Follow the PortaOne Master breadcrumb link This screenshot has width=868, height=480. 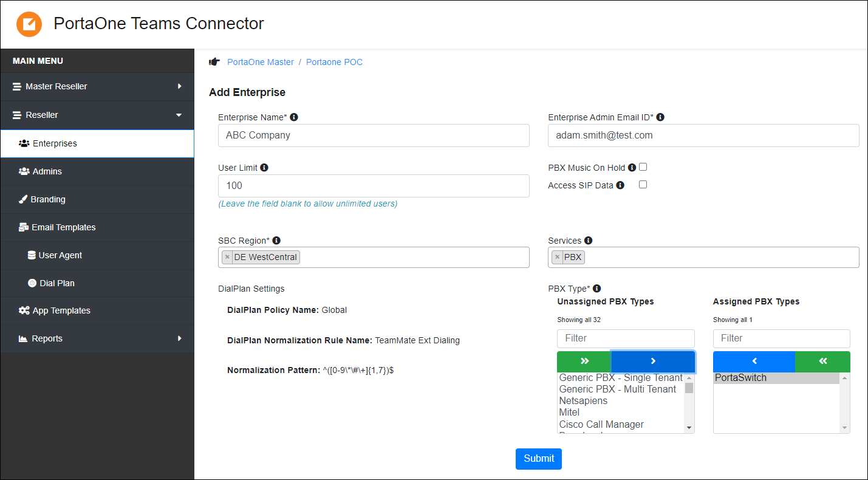261,62
